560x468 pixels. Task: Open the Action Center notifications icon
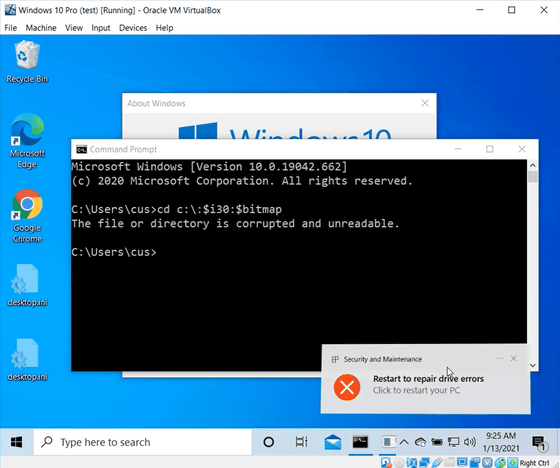(539, 443)
